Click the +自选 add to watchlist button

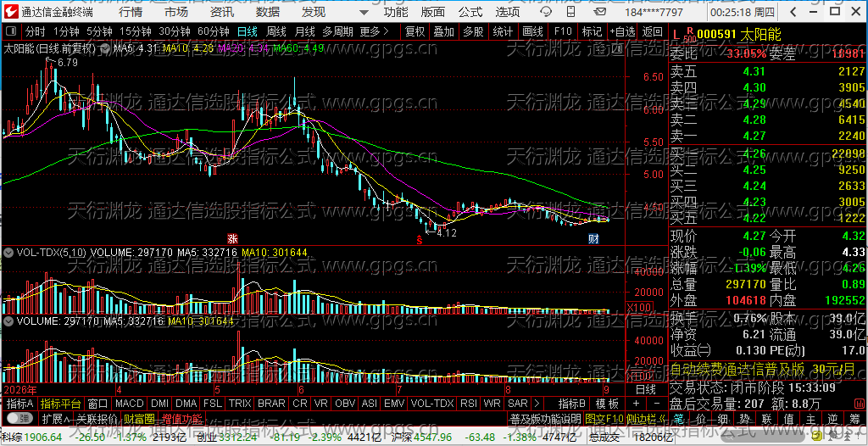[x=622, y=31]
